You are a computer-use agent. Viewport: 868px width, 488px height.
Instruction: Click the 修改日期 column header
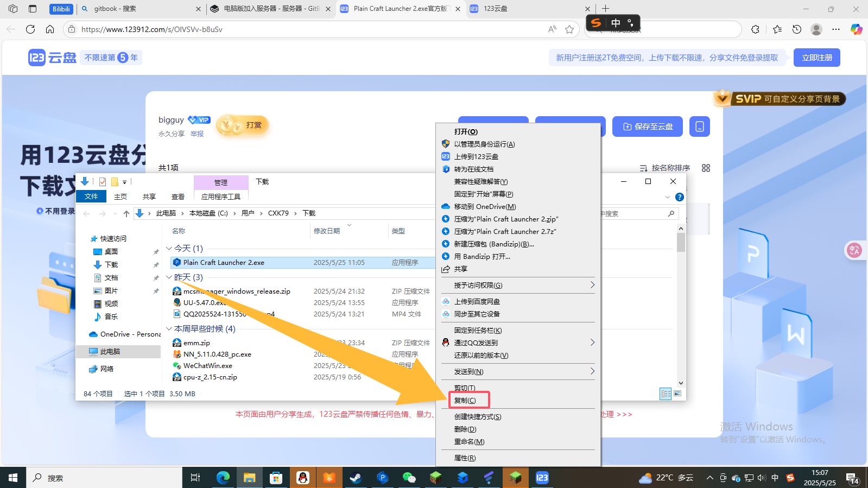[x=349, y=231]
